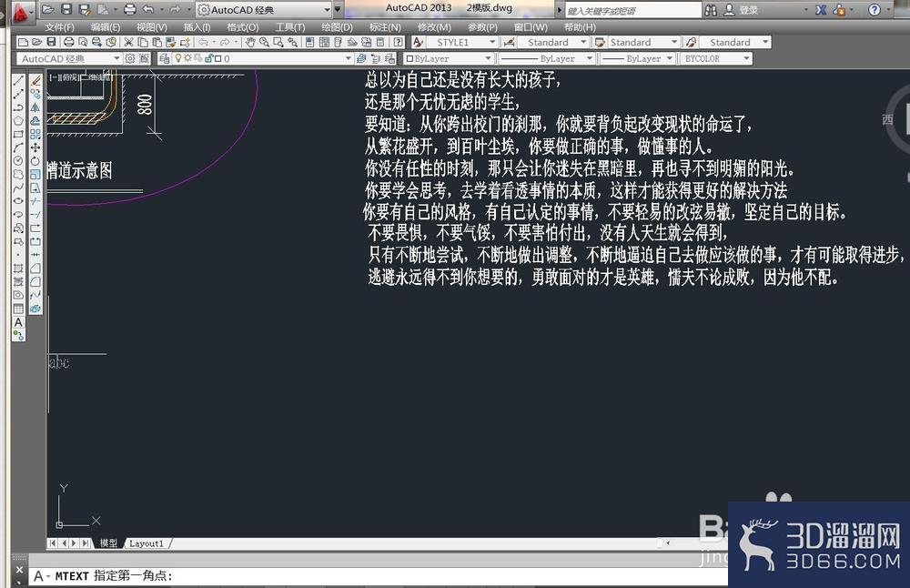Select the Erase modify tool
Viewport: 910px width, 588px height.
pyautogui.click(x=35, y=81)
